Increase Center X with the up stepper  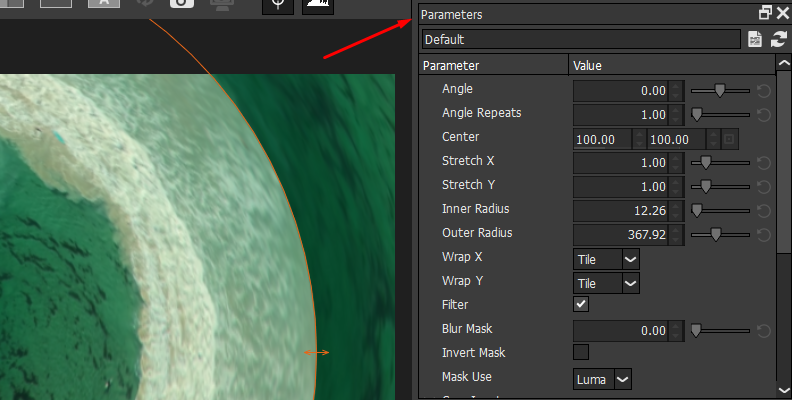point(639,134)
